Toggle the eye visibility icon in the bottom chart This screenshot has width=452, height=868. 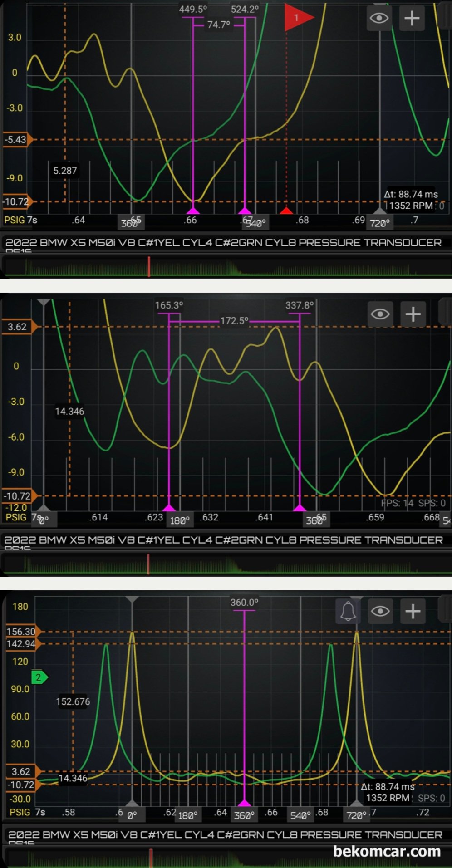pyautogui.click(x=380, y=611)
